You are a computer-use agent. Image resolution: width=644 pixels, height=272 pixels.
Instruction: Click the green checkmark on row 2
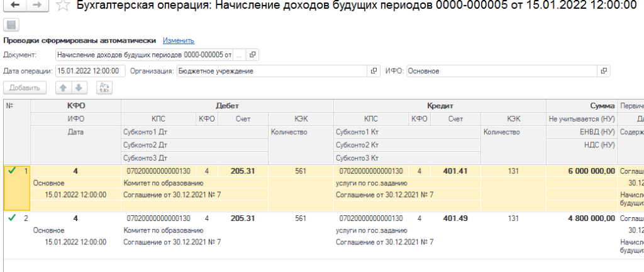tap(11, 218)
